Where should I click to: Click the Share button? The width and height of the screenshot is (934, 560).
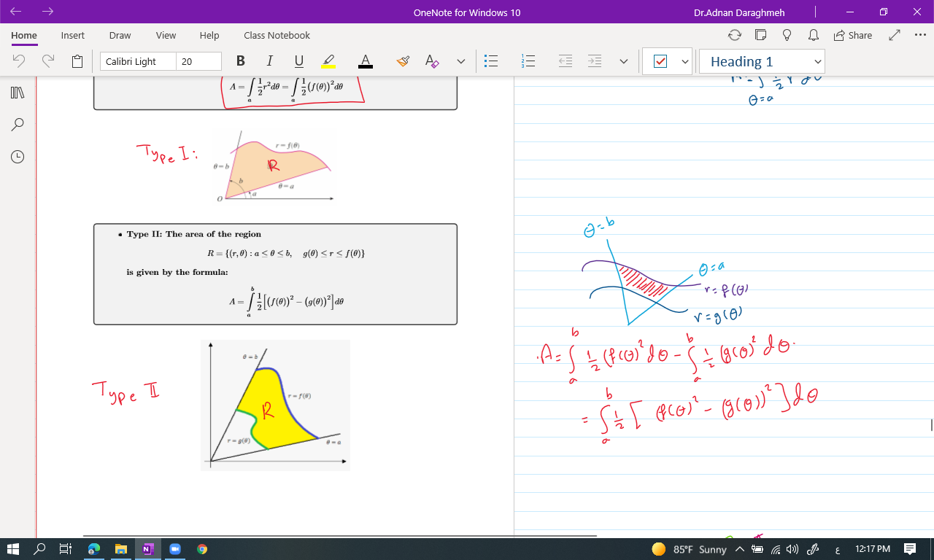coord(852,35)
